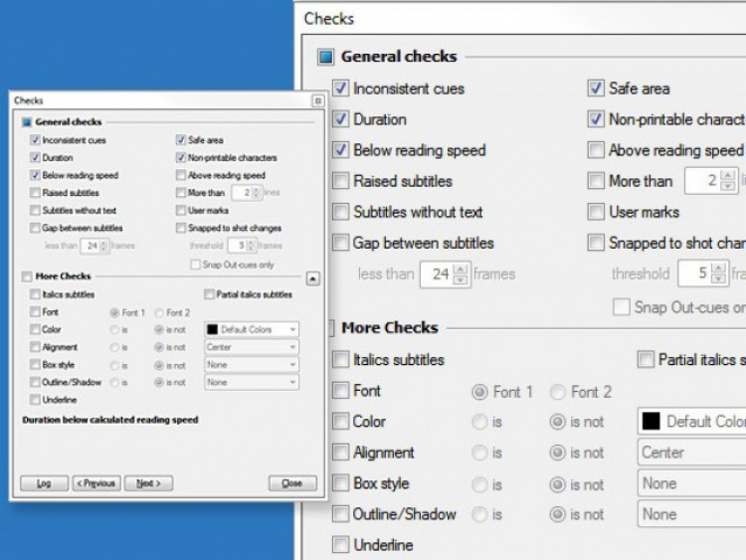
Task: Click 'Duration below calculated reading speed' text
Action: coord(110,420)
